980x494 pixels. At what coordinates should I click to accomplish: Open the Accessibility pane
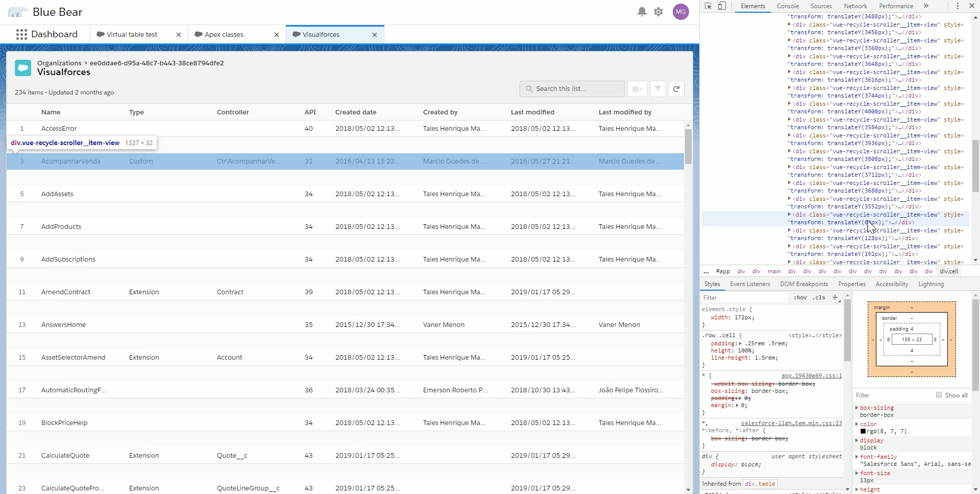(892, 284)
